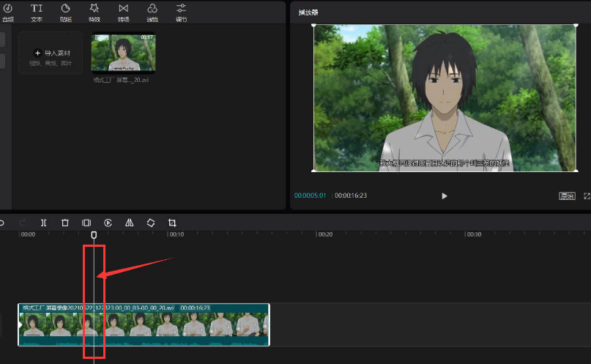Click the playhead handle on timeline ruler
Image resolution: width=591 pixels, height=364 pixels.
(x=94, y=234)
